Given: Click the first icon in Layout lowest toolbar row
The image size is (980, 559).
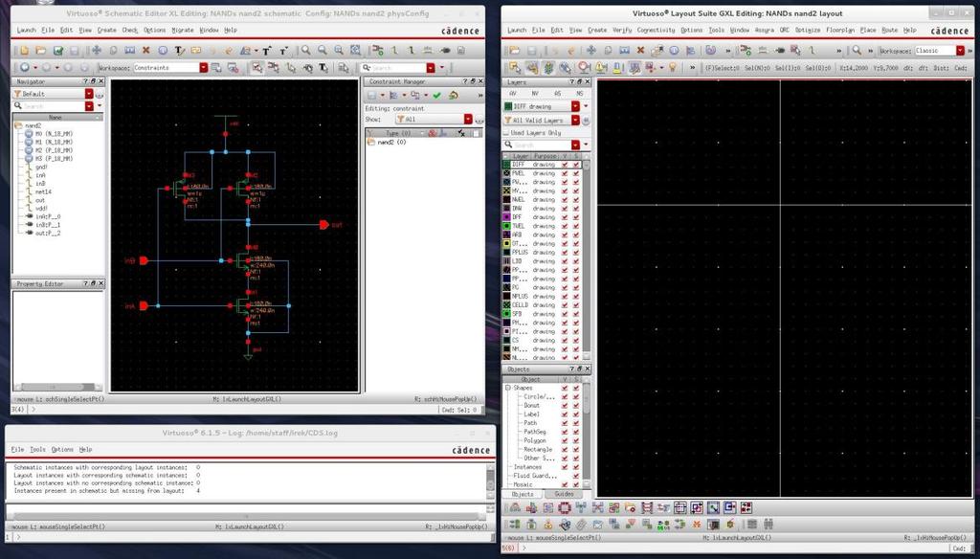Looking at the screenshot, I should [515, 525].
